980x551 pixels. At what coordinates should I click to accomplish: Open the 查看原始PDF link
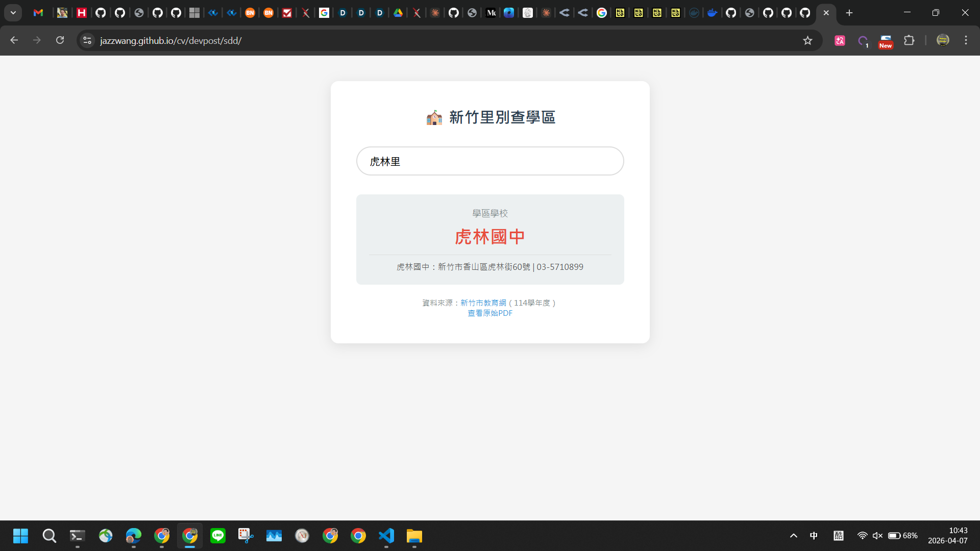[490, 313]
